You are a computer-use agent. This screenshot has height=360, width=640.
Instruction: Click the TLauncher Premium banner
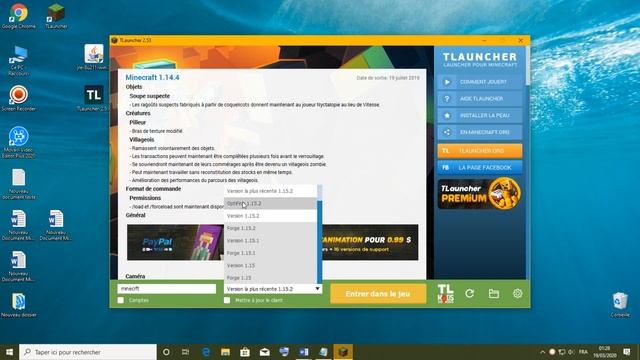point(480,194)
